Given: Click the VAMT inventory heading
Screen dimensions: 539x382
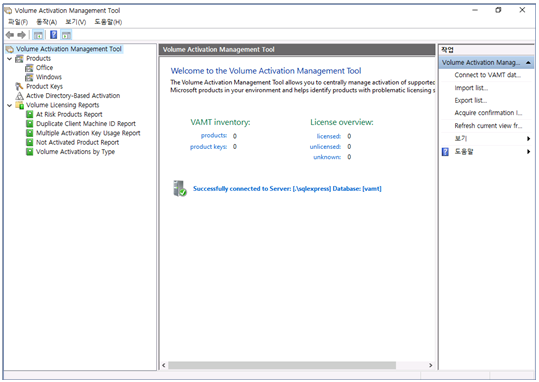Looking at the screenshot, I should (x=220, y=122).
